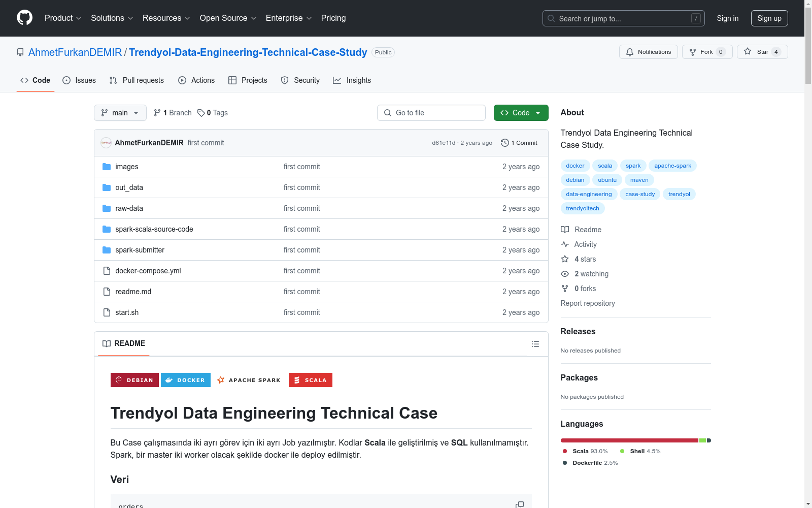Image resolution: width=812 pixels, height=508 pixels.
Task: Click the Notifications button
Action: (649, 52)
